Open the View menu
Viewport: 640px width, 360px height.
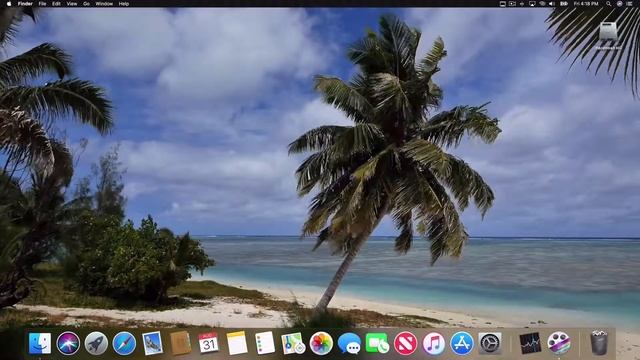click(x=72, y=4)
